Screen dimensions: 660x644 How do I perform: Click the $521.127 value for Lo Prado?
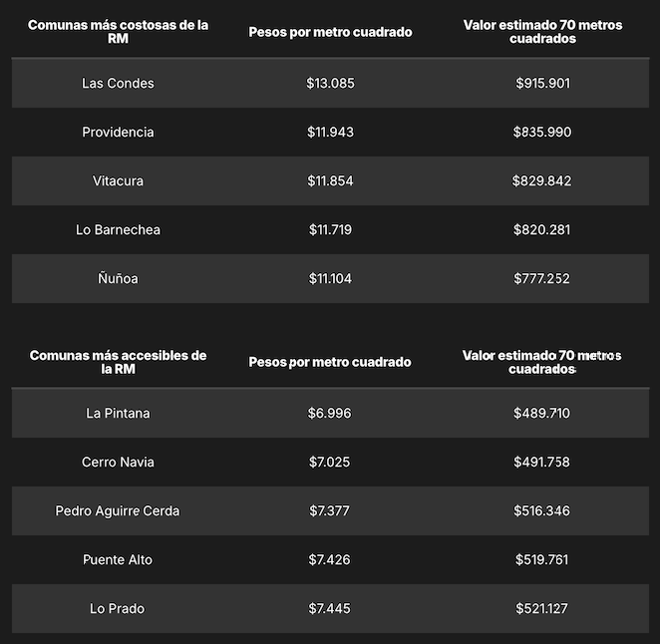pos(542,608)
